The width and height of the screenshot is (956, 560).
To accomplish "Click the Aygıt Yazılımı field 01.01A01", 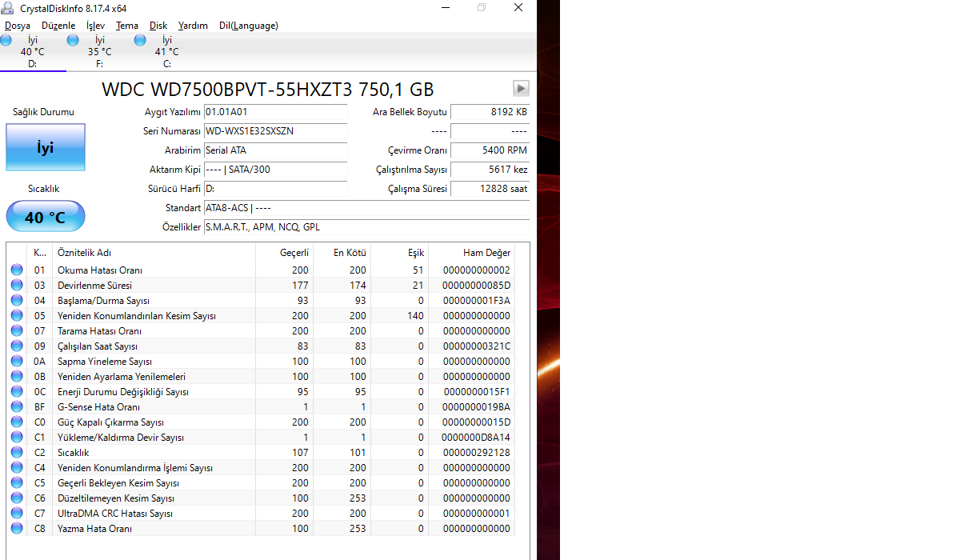I will click(275, 112).
